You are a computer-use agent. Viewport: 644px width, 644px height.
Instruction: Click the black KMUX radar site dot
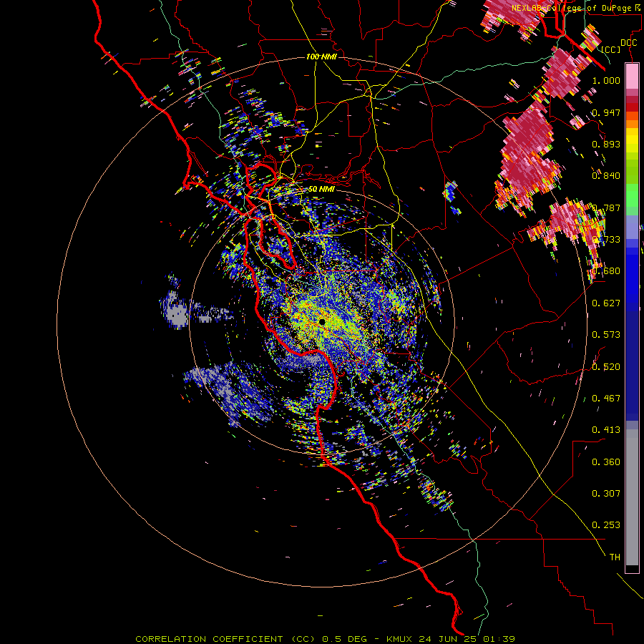322,321
